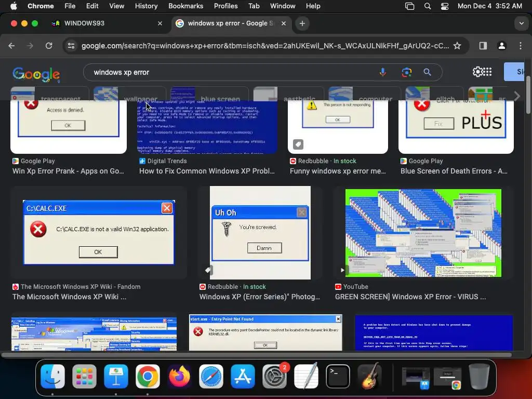Open Launchpad from the Dock
Screen dimensions: 532x399
(84, 376)
